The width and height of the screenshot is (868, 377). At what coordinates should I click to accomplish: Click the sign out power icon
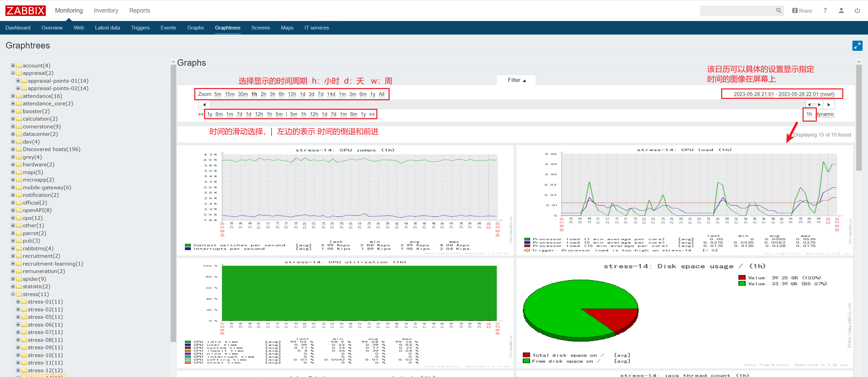pos(857,11)
